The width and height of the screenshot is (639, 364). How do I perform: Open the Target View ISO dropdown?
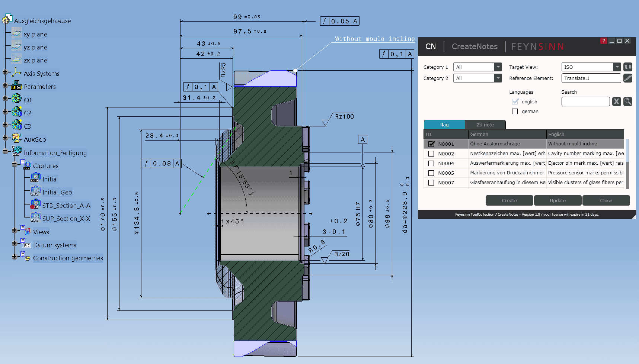click(x=617, y=67)
